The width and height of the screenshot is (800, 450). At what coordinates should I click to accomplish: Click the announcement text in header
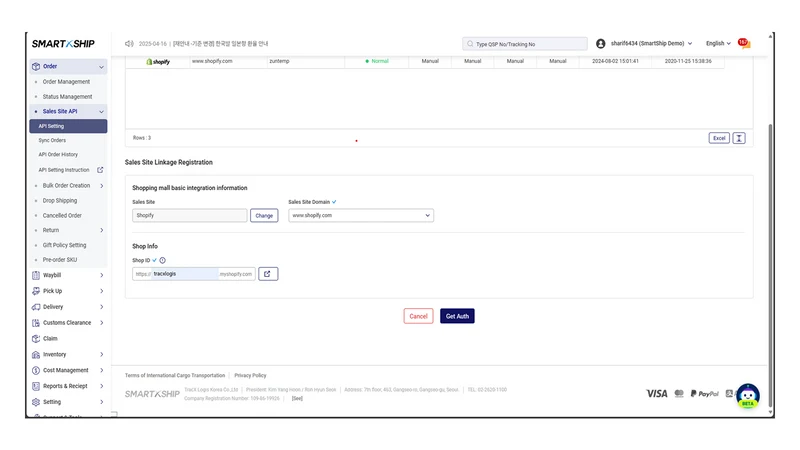click(x=204, y=44)
